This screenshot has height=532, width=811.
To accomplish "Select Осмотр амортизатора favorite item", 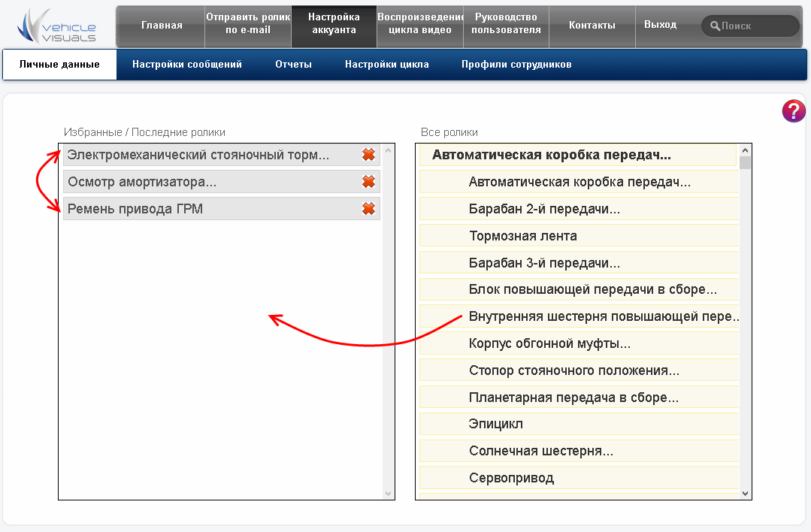I will pos(222,182).
